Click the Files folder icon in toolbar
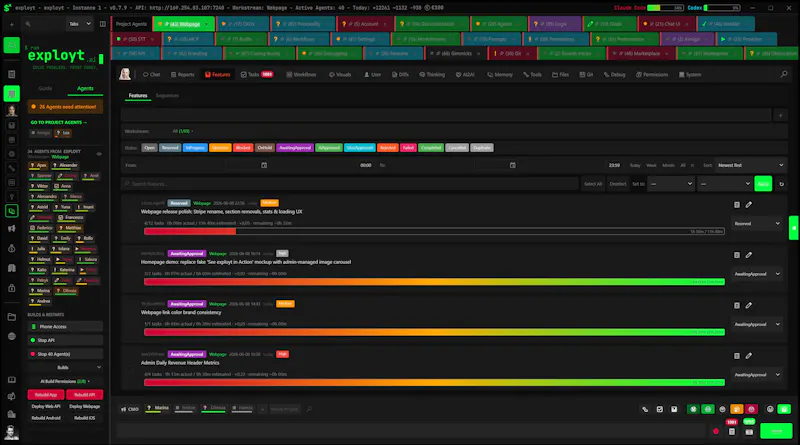 pyautogui.click(x=555, y=75)
